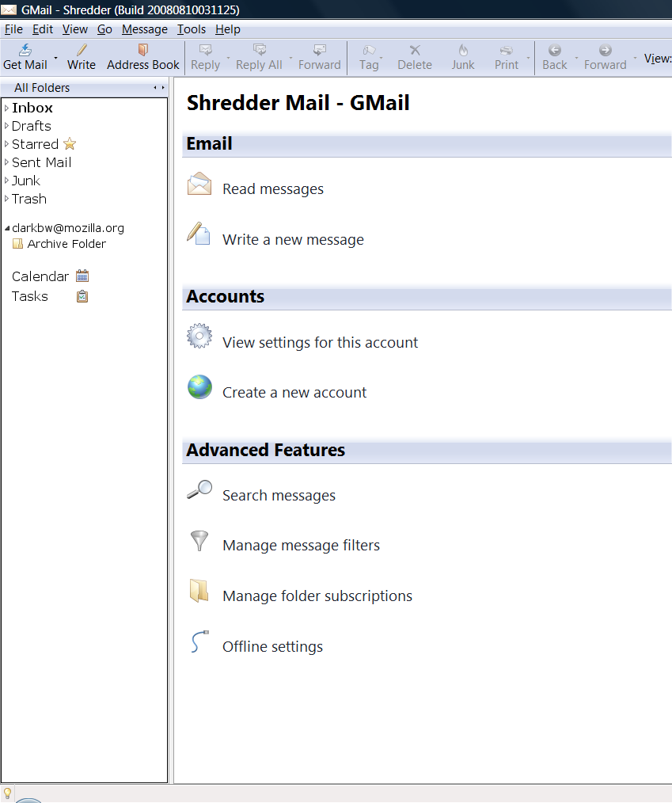
Task: Click the envelope icon beside Read messages
Action: click(x=199, y=184)
